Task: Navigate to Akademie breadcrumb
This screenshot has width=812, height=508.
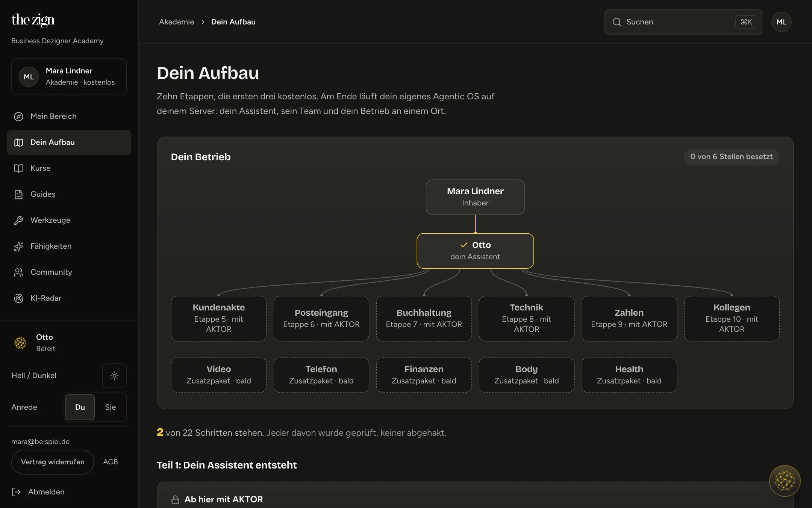Action: (177, 22)
